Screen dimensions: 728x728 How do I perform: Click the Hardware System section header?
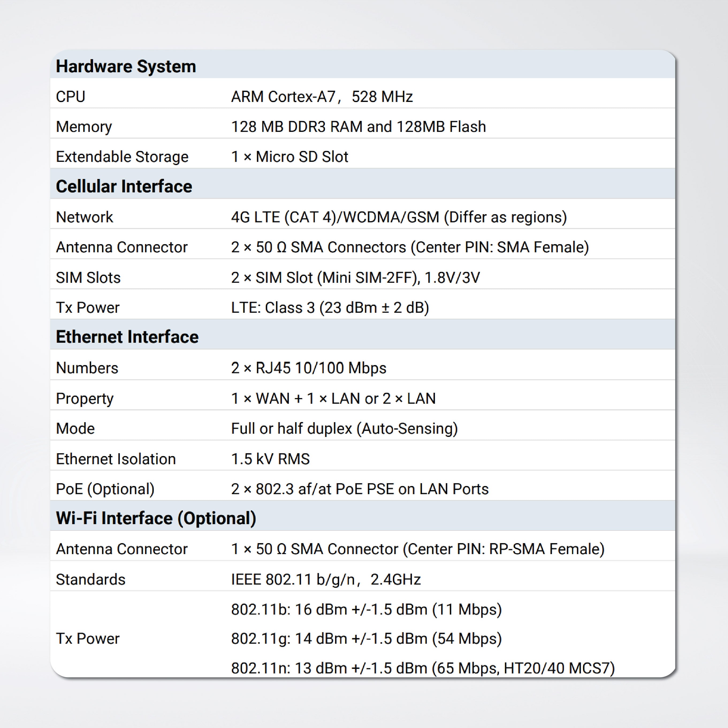pyautogui.click(x=126, y=66)
